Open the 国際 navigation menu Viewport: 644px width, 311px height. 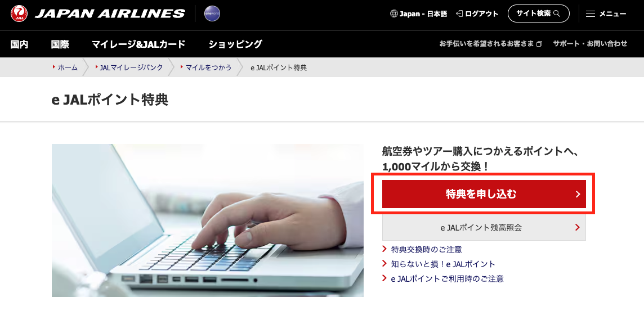pos(60,44)
